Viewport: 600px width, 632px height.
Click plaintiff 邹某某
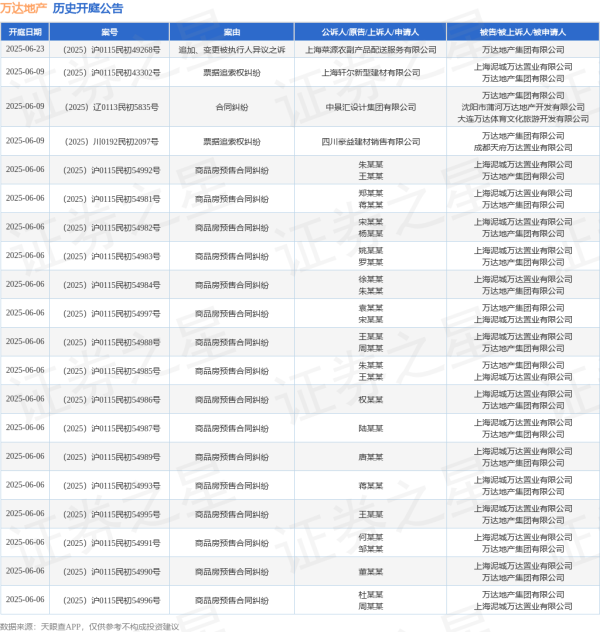pos(370,549)
